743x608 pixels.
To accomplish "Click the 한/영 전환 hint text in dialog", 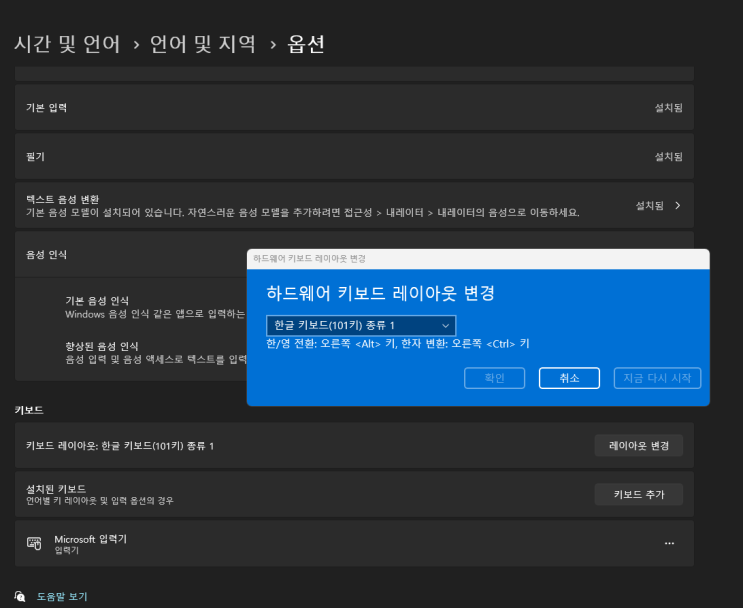I will tap(398, 344).
